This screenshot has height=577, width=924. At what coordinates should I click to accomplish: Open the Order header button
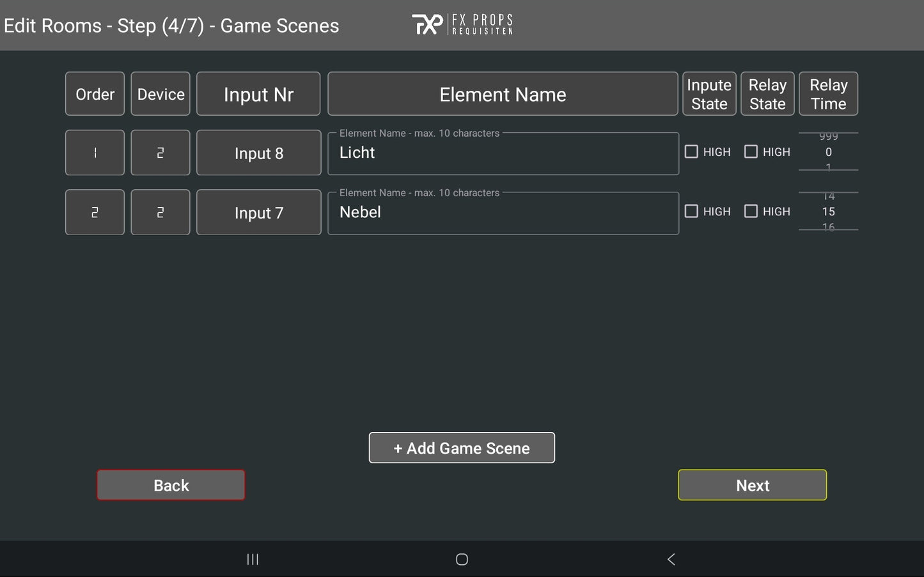coord(95,93)
